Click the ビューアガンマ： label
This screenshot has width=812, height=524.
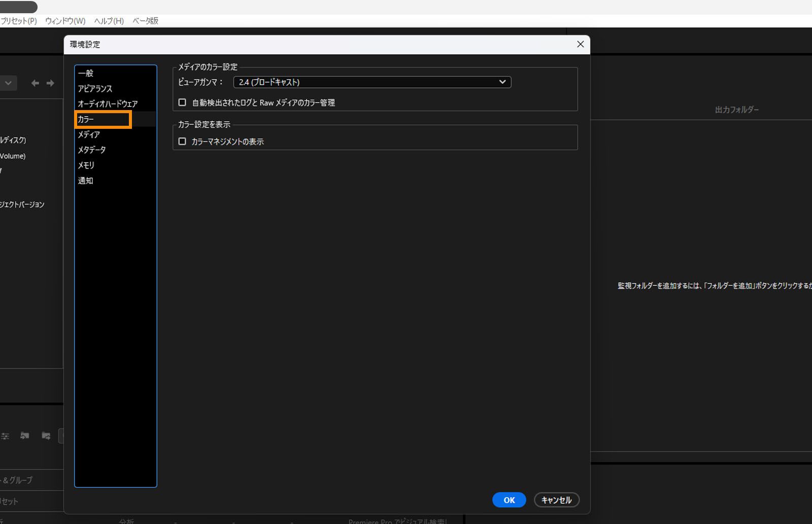coord(200,82)
